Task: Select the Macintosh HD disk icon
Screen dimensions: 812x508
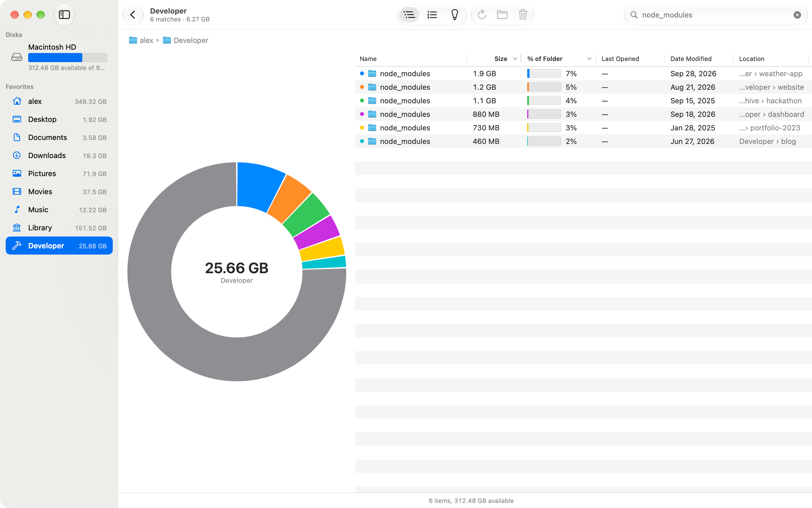Action: tap(17, 57)
